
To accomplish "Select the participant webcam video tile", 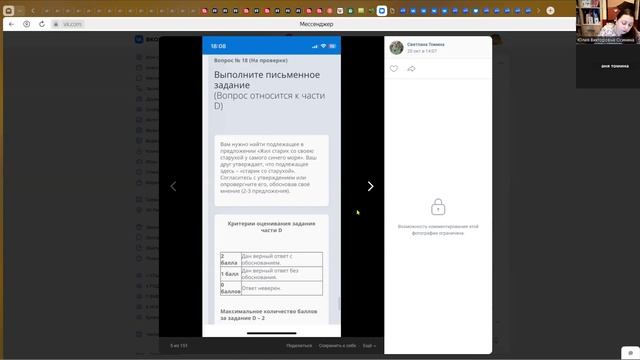I will pyautogui.click(x=608, y=22).
